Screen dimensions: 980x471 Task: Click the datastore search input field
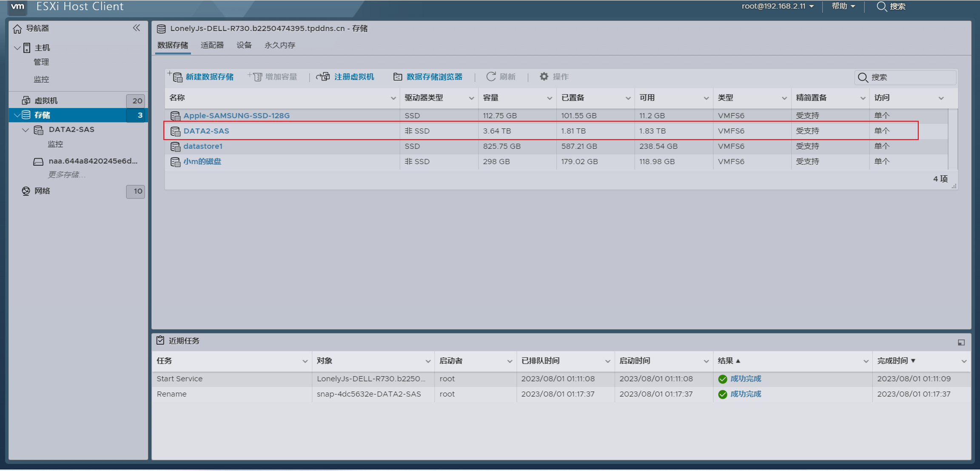[x=910, y=77]
